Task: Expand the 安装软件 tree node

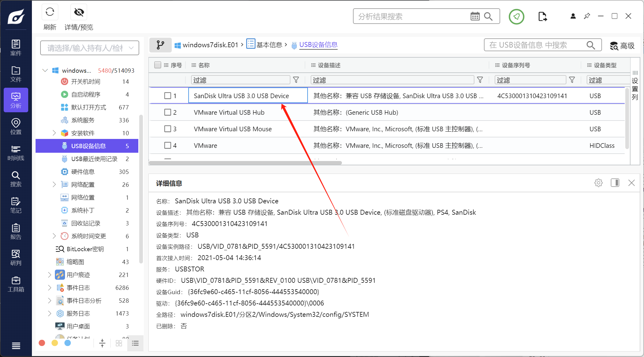Action: 54,133
